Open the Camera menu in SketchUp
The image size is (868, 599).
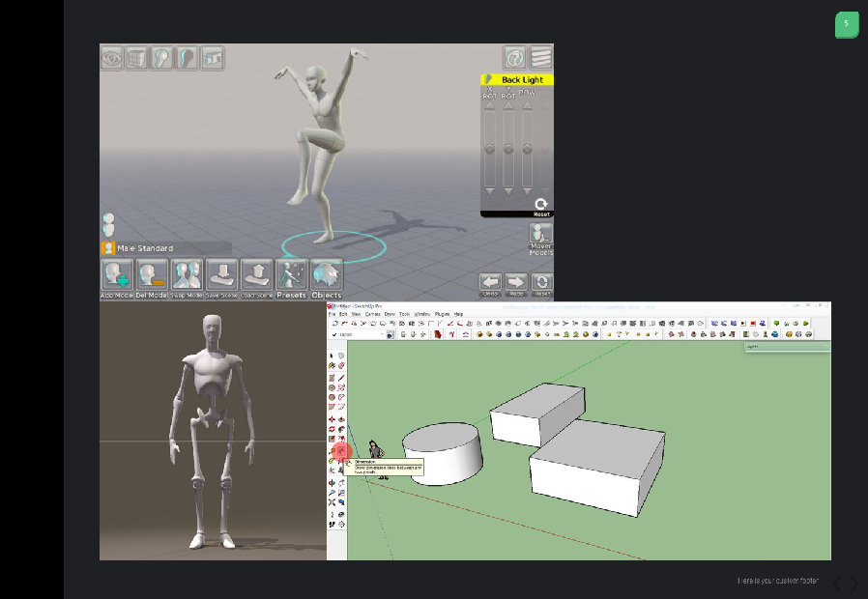(x=372, y=314)
